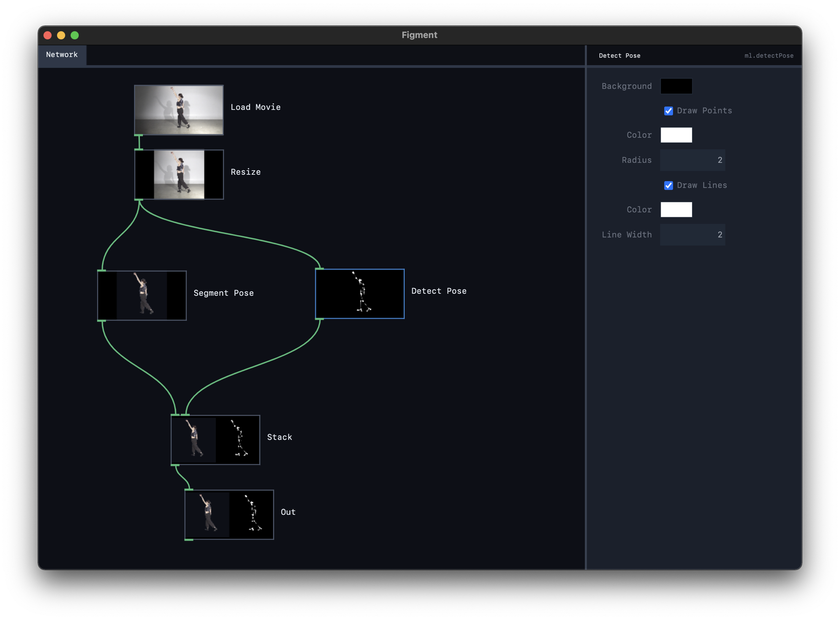Click the Radius value field

click(693, 160)
